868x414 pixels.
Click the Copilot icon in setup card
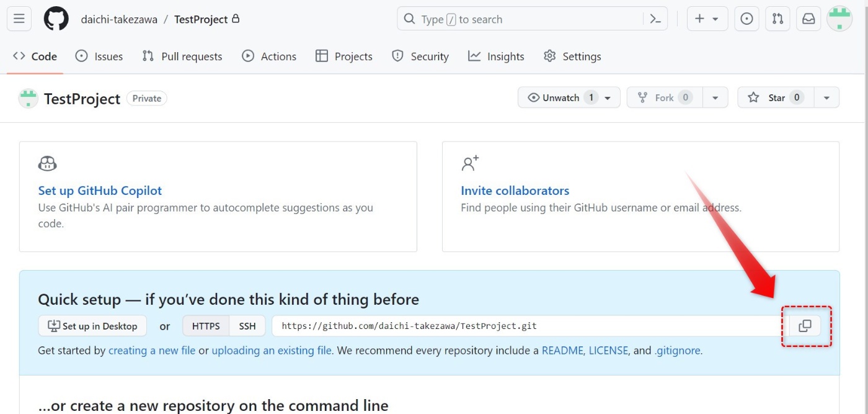(48, 164)
